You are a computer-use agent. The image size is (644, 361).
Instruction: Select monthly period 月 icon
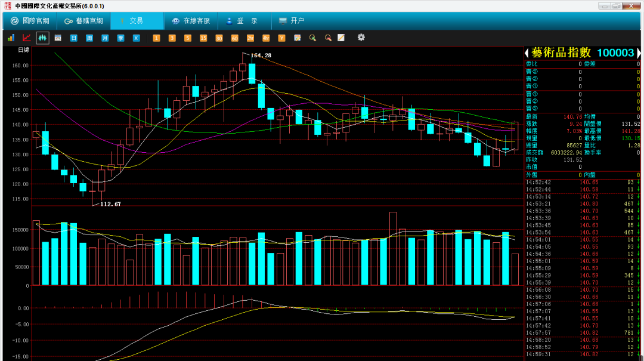point(105,38)
